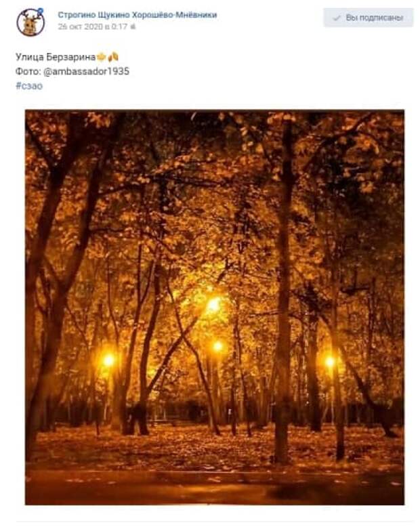The width and height of the screenshot is (420, 527).
Task: Open the Строгино Щукино Хорошёво-Мнёвники community page
Action: 137,15
